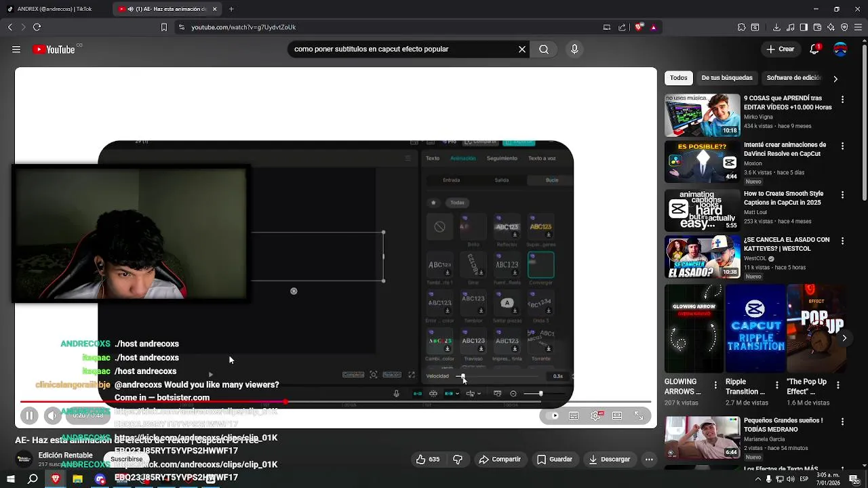Open options for The Pop Up Effect short
The width and height of the screenshot is (868, 488).
837,385
